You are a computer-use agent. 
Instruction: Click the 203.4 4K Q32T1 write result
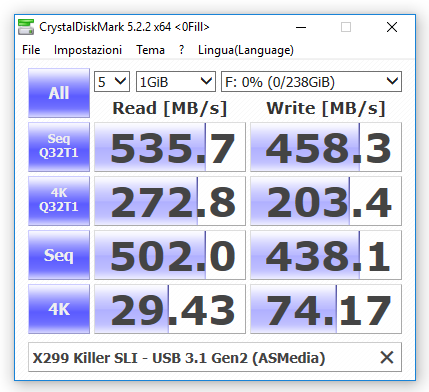point(326,201)
